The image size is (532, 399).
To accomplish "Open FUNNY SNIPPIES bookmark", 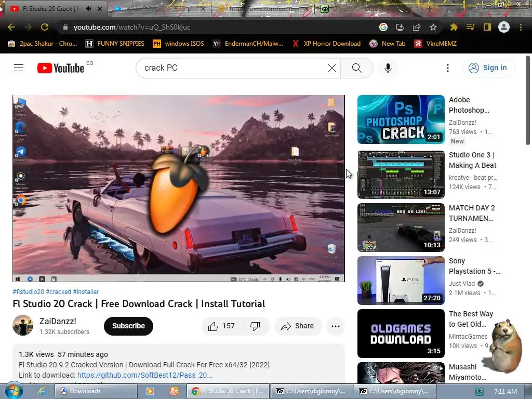I will (115, 44).
